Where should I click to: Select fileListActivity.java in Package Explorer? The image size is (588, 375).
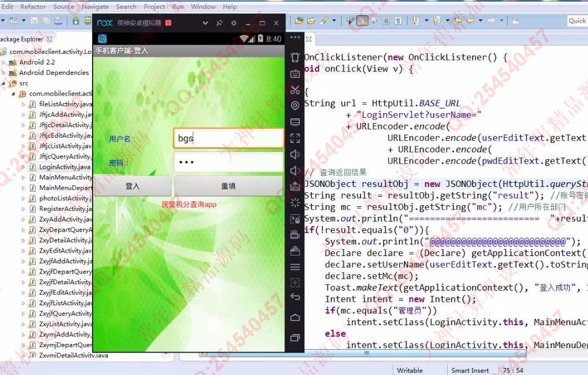65,104
